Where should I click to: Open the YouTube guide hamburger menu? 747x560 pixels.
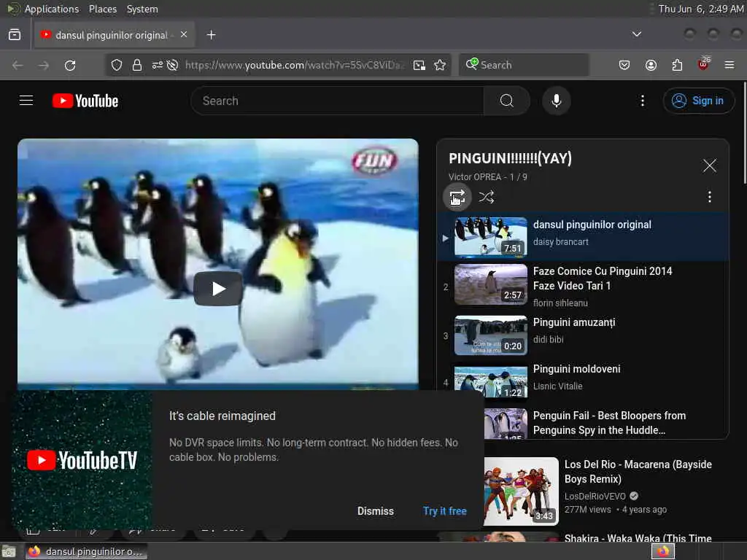(x=26, y=101)
